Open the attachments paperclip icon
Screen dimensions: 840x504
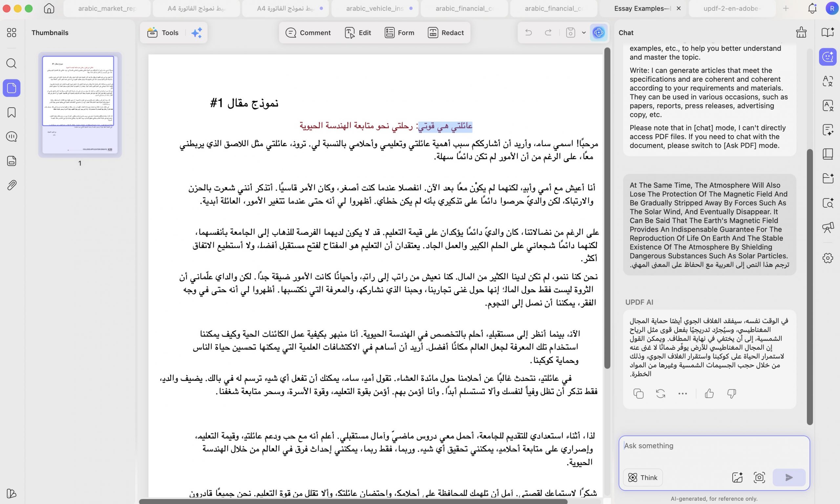coord(11,185)
